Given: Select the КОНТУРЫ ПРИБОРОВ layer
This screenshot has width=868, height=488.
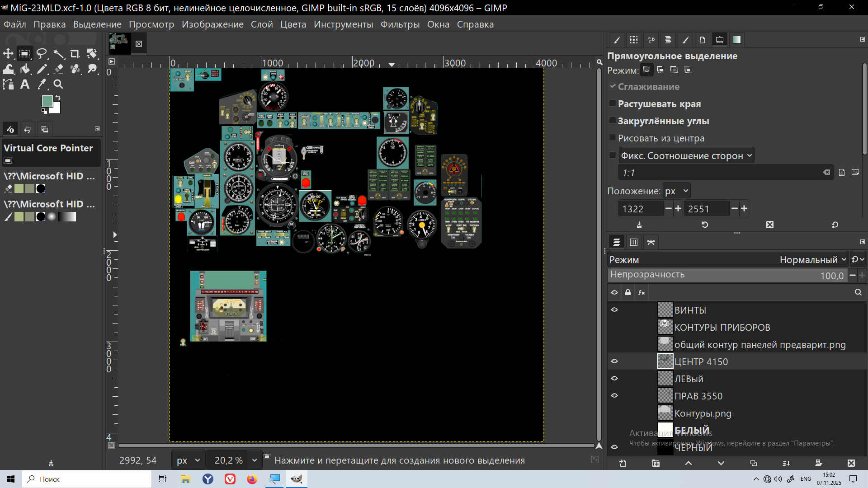Looking at the screenshot, I should pyautogui.click(x=722, y=328).
